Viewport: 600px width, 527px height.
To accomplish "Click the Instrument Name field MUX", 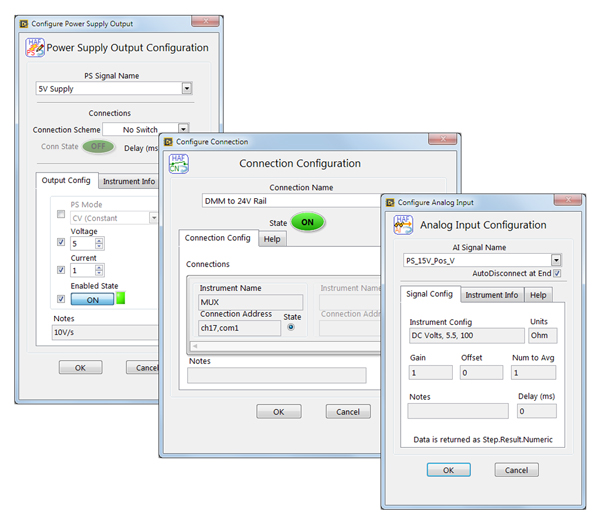I will [x=251, y=302].
